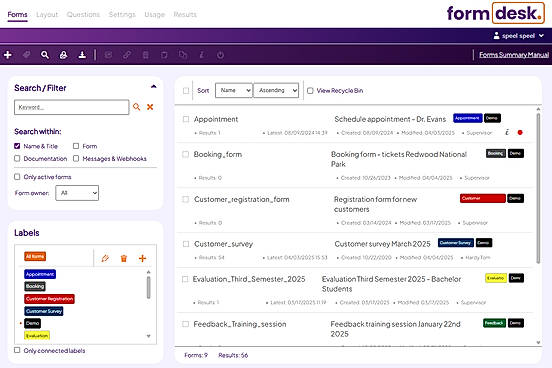Image resolution: width=552 pixels, height=368 pixels.
Task: Click the orange search magnifier next to Keyword
Action: (x=137, y=107)
